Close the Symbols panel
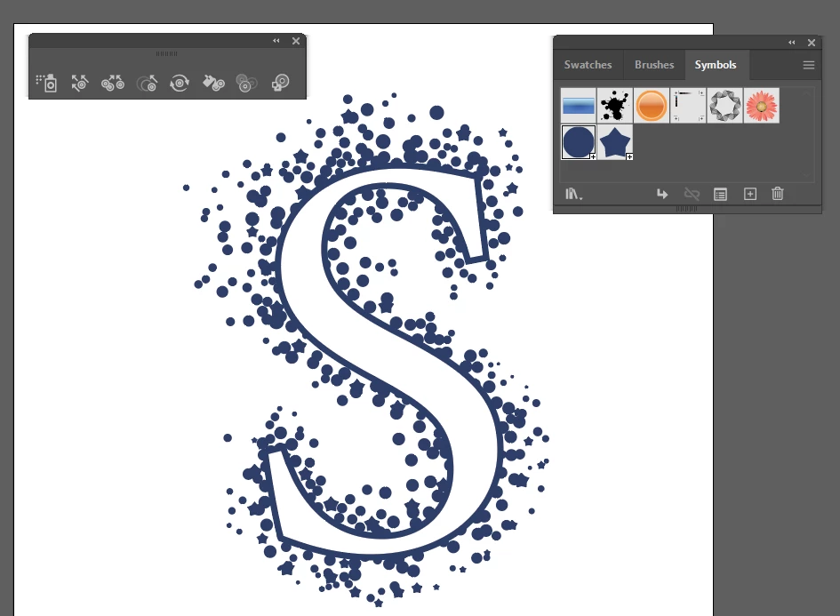The image size is (840, 616). [812, 43]
